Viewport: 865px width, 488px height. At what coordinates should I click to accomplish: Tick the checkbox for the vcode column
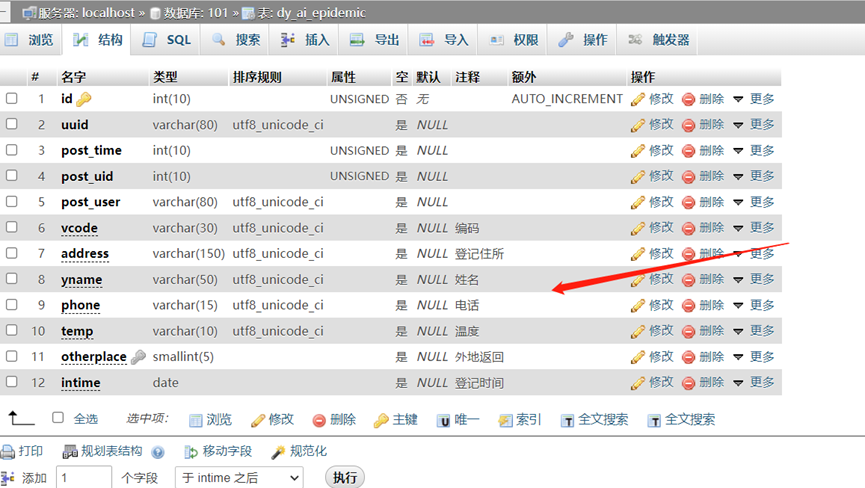[x=12, y=227]
